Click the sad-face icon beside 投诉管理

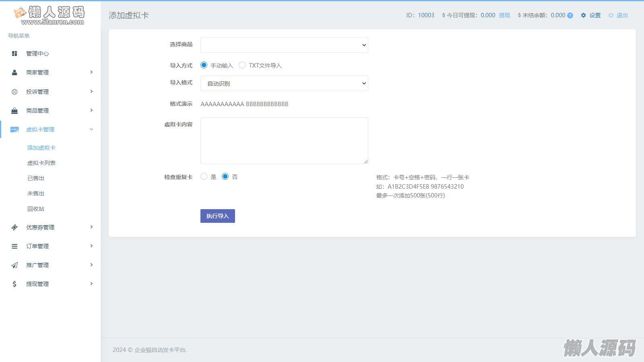pos(14,92)
